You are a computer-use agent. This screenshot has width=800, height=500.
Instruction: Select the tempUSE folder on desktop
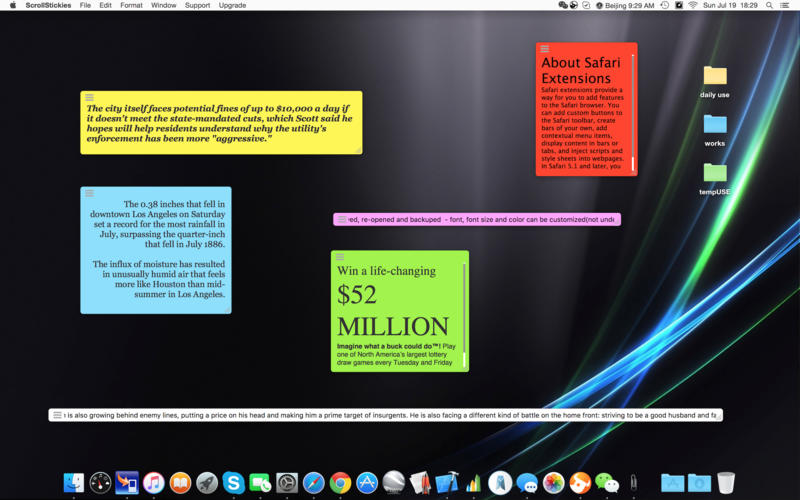715,179
